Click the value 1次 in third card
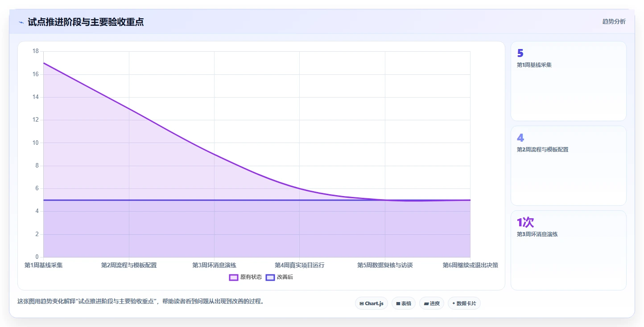The width and height of the screenshot is (644, 327). [525, 222]
